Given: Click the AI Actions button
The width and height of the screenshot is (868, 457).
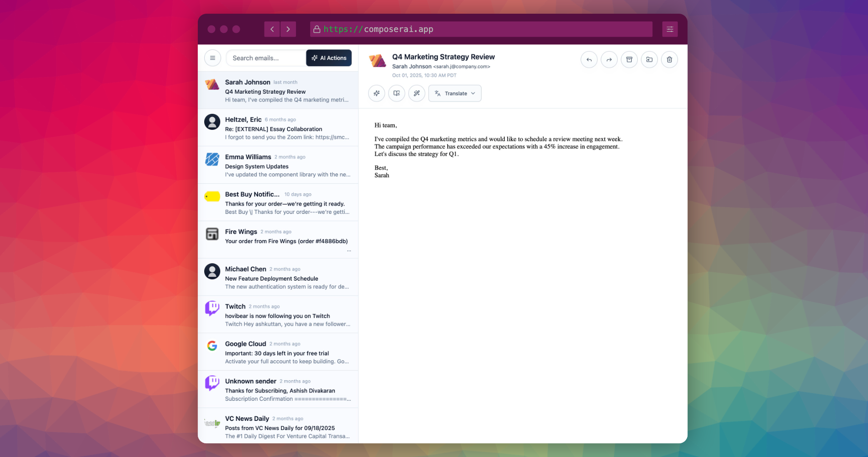Looking at the screenshot, I should pyautogui.click(x=329, y=58).
